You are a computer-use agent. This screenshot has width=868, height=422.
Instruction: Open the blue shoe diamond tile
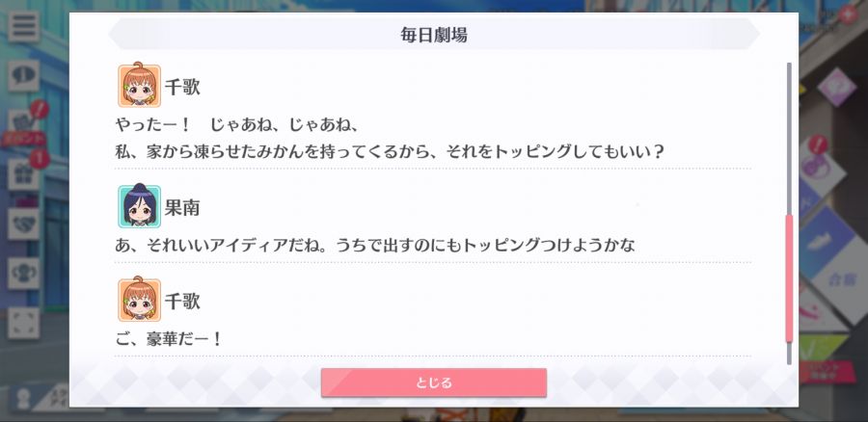tap(827, 242)
